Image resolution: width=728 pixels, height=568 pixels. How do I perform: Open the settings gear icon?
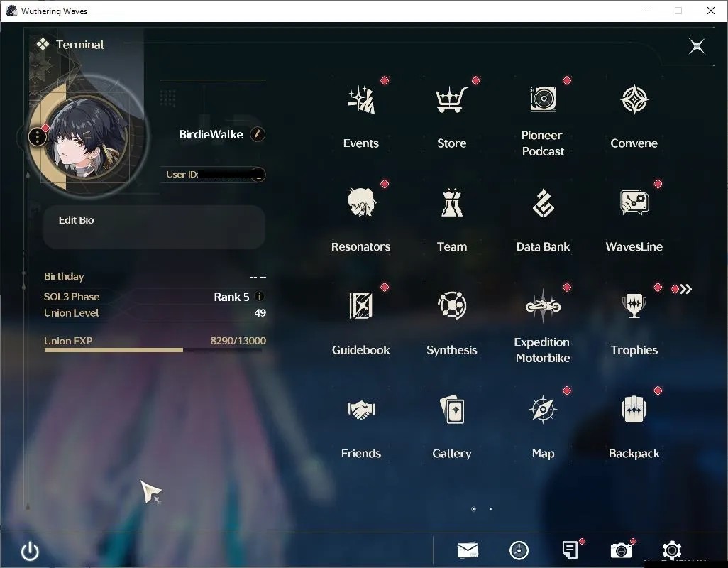(672, 550)
